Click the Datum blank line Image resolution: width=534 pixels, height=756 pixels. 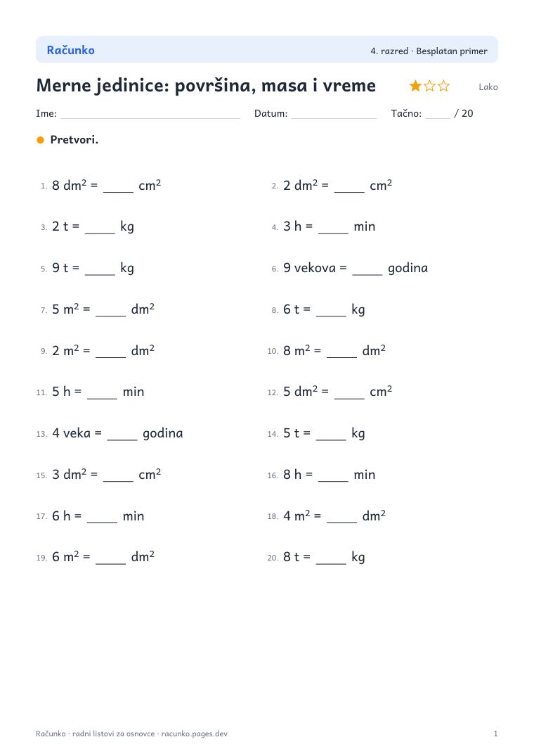(x=334, y=117)
